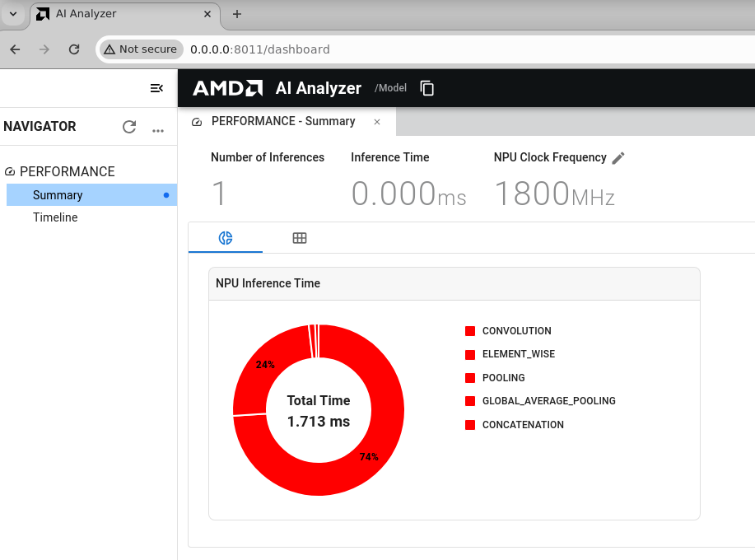Click the navigator refresh icon
Screen dimensions: 755x560
tap(129, 127)
